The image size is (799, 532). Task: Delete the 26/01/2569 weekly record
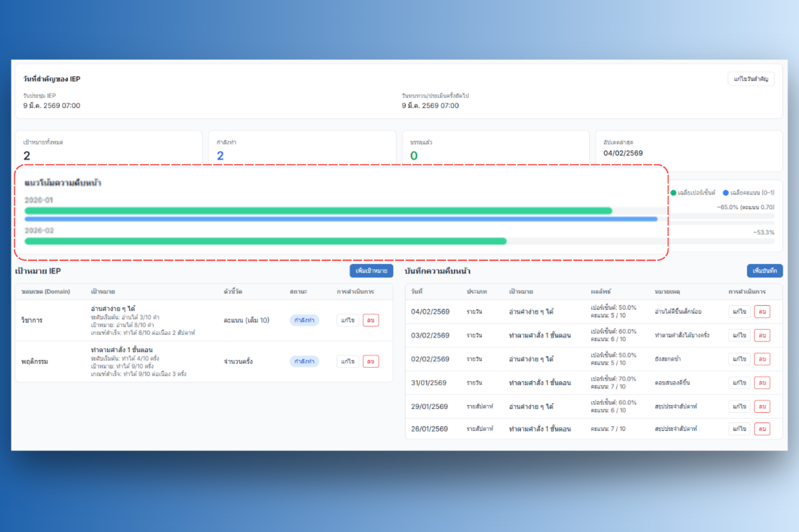[762, 429]
